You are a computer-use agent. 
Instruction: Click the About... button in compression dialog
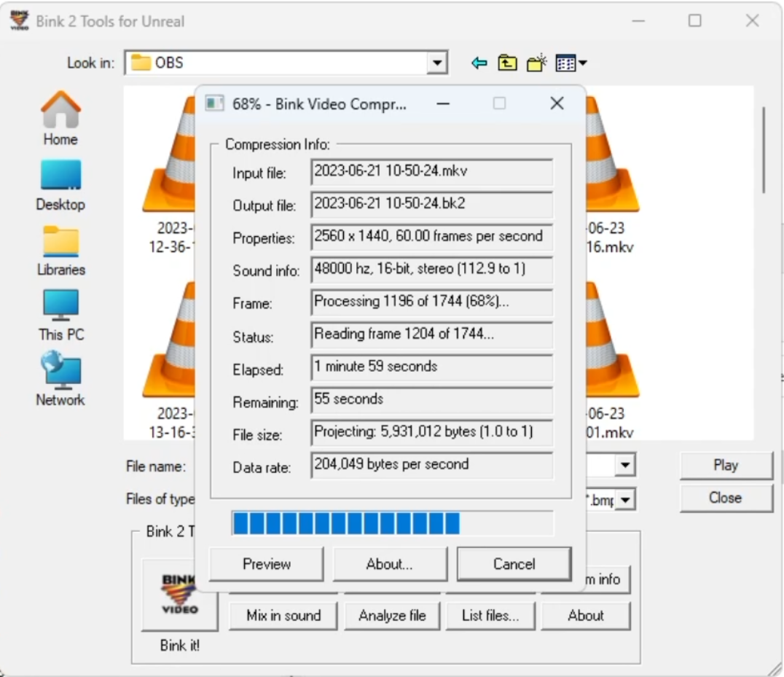coord(390,564)
